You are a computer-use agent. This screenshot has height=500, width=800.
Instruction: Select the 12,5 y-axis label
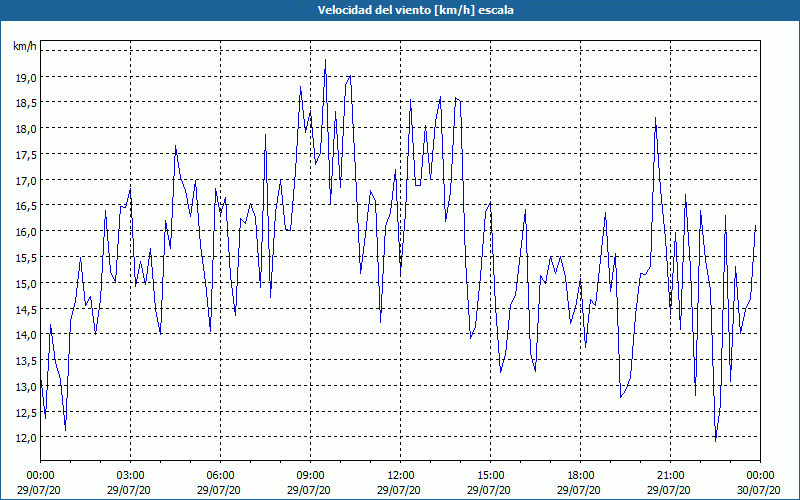(26, 412)
